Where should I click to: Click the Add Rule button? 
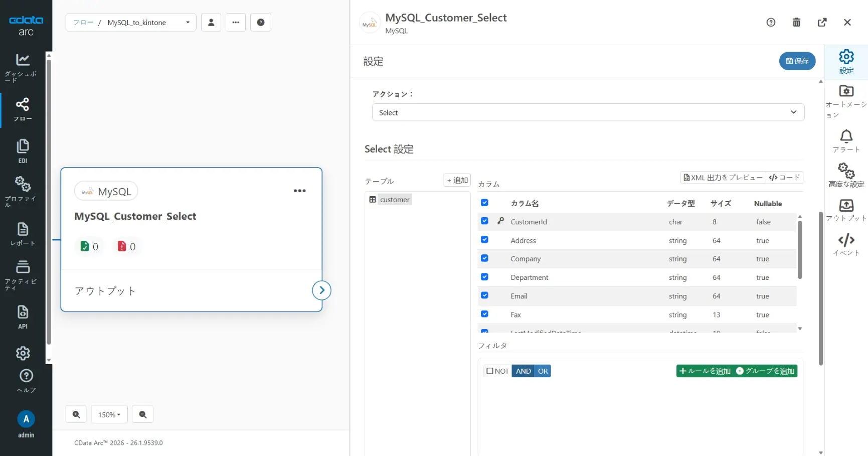pos(705,371)
